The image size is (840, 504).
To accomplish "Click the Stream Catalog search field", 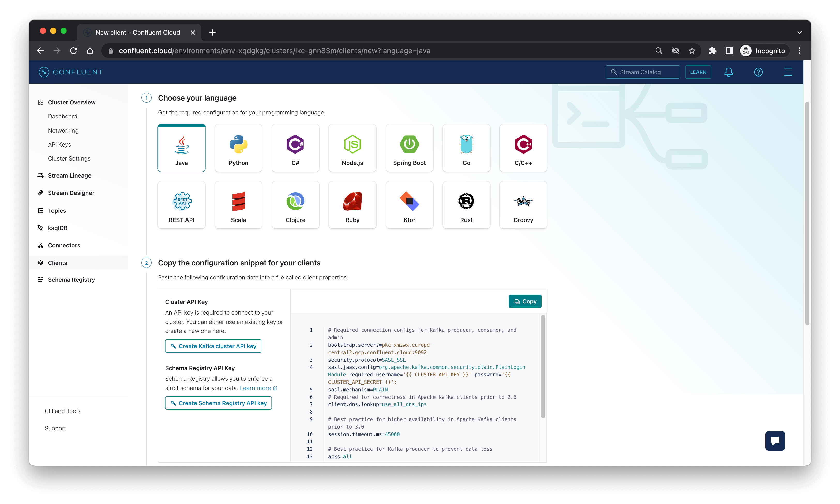I will 643,72.
